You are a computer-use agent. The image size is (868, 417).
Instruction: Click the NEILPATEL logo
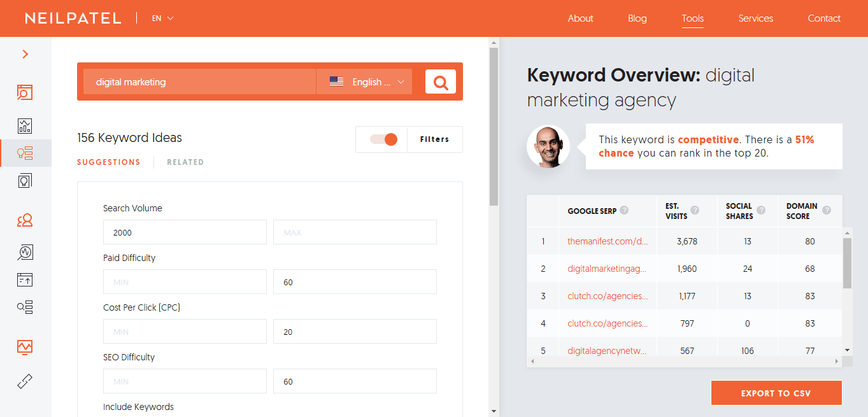[x=73, y=18]
